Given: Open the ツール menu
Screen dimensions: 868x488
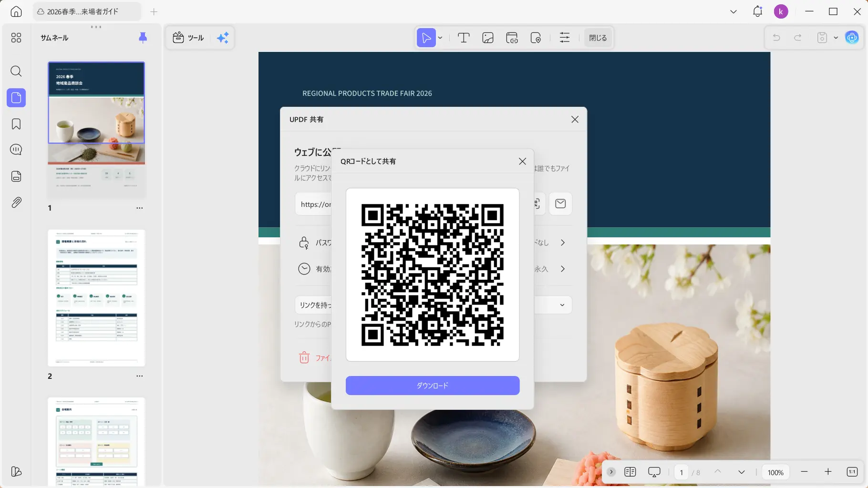Looking at the screenshot, I should [x=188, y=38].
